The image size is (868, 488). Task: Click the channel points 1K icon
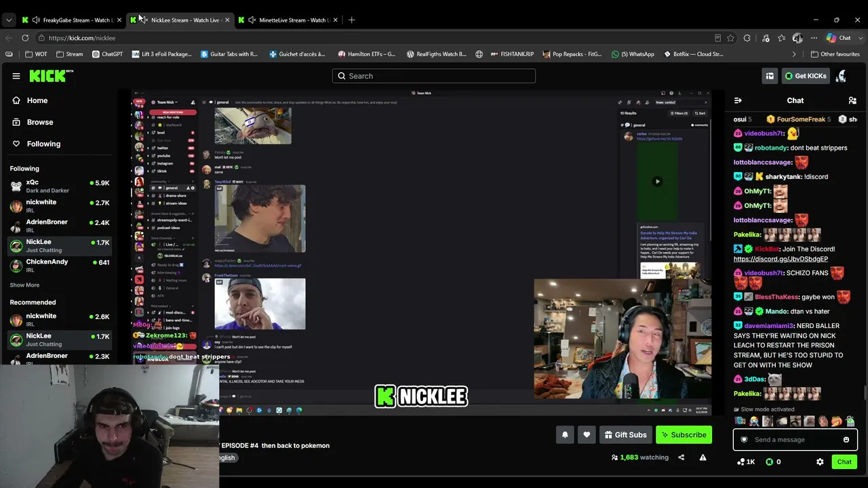coord(746,462)
